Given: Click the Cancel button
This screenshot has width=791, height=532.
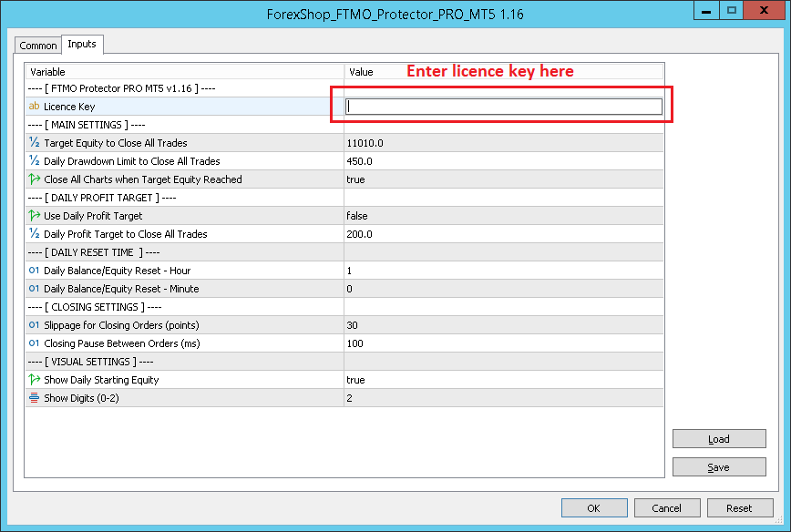Looking at the screenshot, I should (667, 507).
